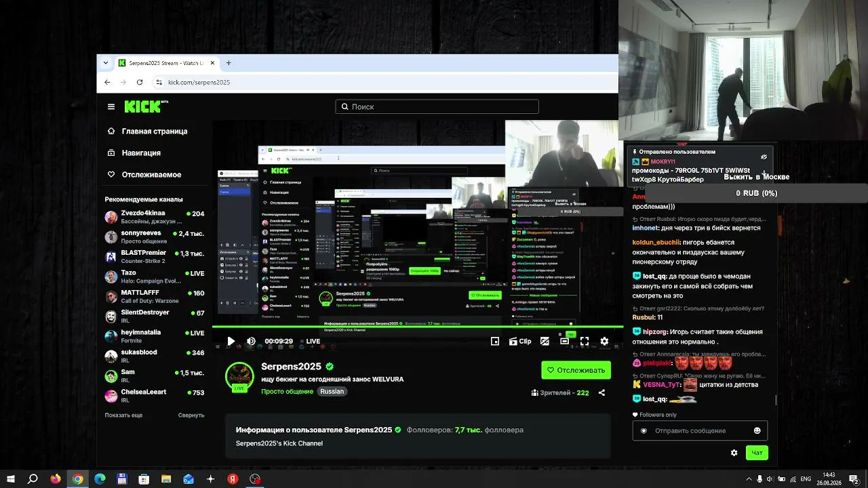This screenshot has width=868, height=488.
Task: Open MATTLAFFF recommended channel
Action: pos(155,296)
